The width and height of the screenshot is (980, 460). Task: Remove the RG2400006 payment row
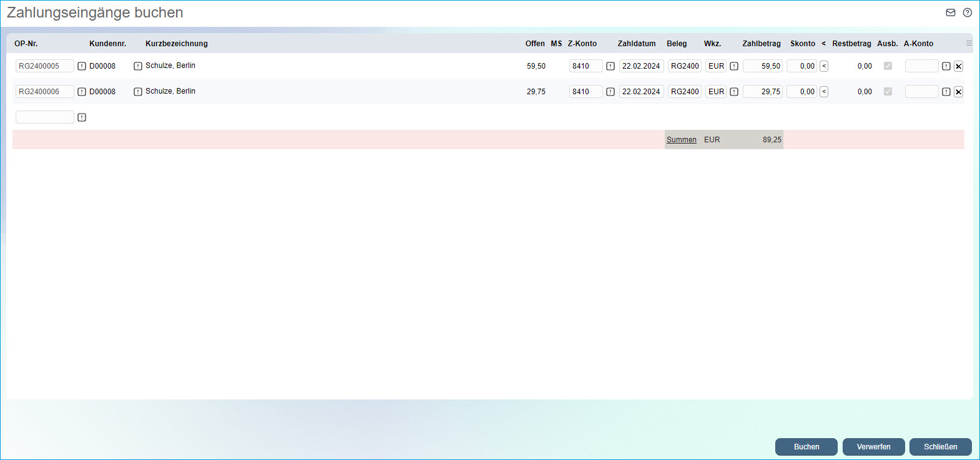[959, 92]
